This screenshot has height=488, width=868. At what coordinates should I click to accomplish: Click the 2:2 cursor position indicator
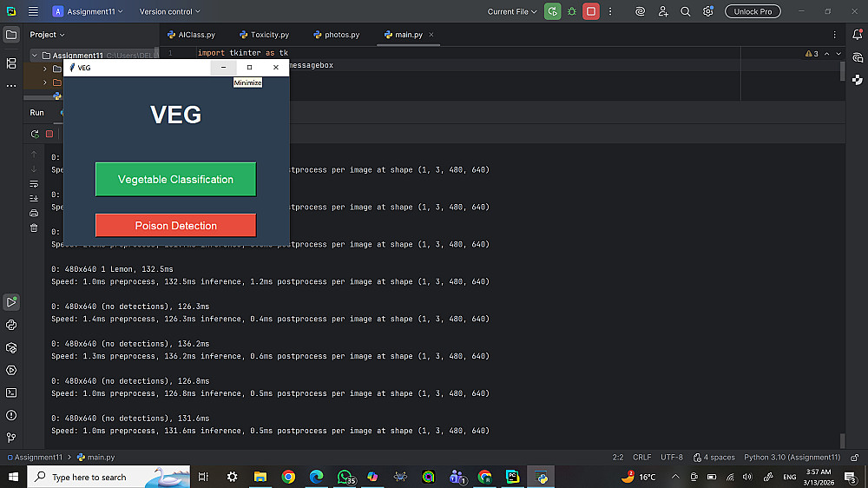[618, 458]
